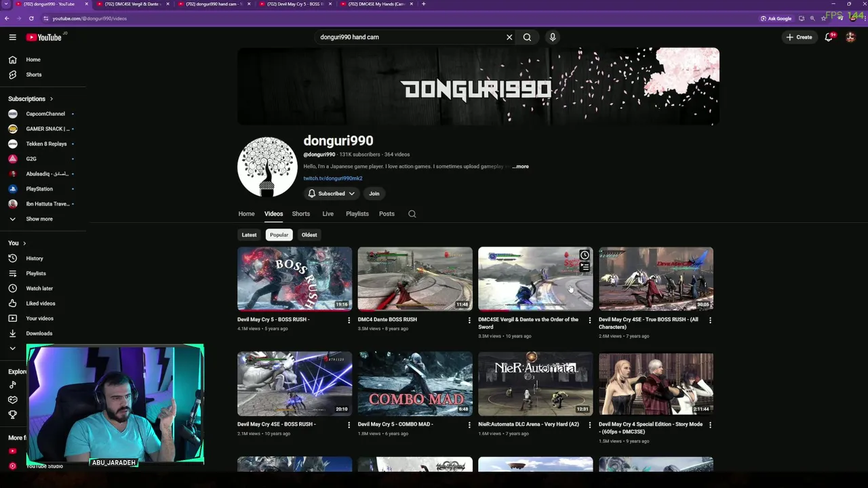Open Shorts in sidebar
This screenshot has height=488, width=868.
pyautogui.click(x=34, y=75)
